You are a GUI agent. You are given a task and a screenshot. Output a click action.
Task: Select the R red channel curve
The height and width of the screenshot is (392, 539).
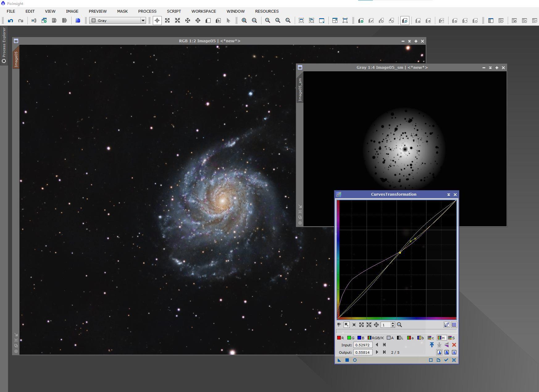coord(341,338)
